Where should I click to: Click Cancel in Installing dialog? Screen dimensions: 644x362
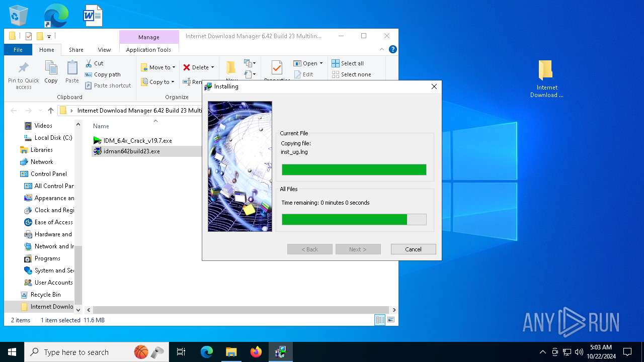(x=413, y=249)
